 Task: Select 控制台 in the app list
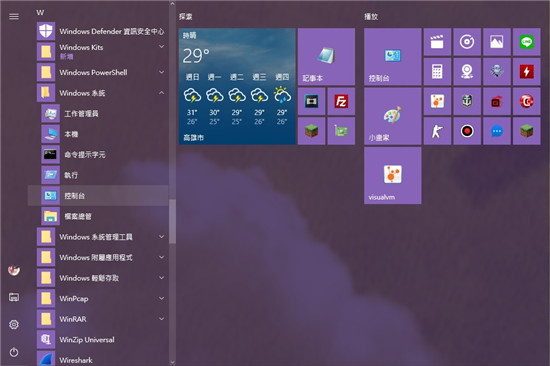(98, 195)
